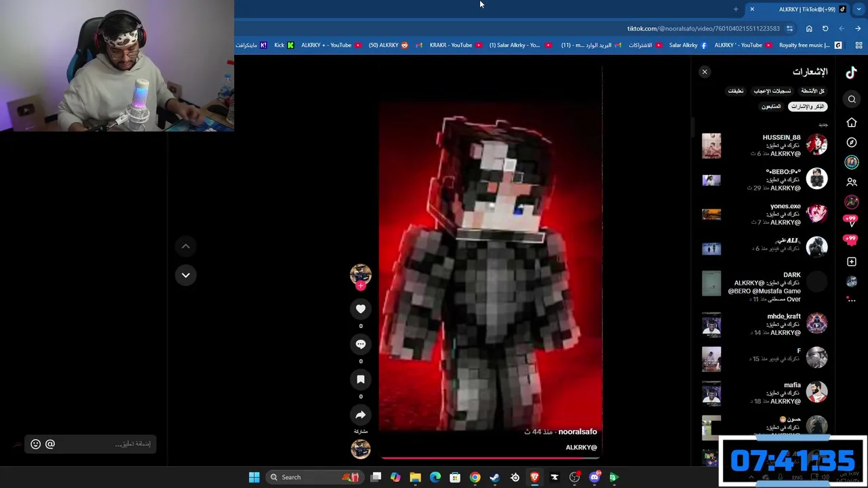Open TikTok search in sidebar
This screenshot has width=868, height=488.
[x=852, y=100]
